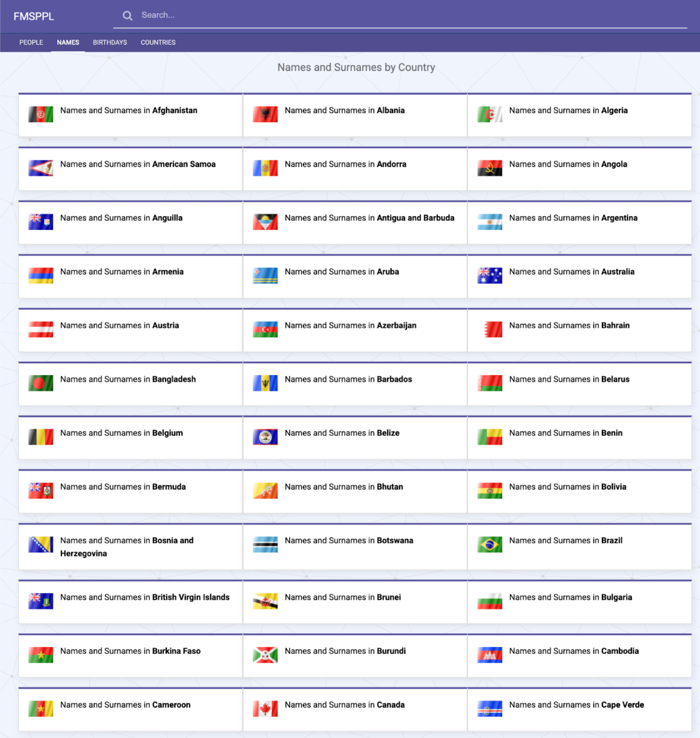Select the NAMES menu item
This screenshot has width=700, height=738.
click(x=68, y=42)
